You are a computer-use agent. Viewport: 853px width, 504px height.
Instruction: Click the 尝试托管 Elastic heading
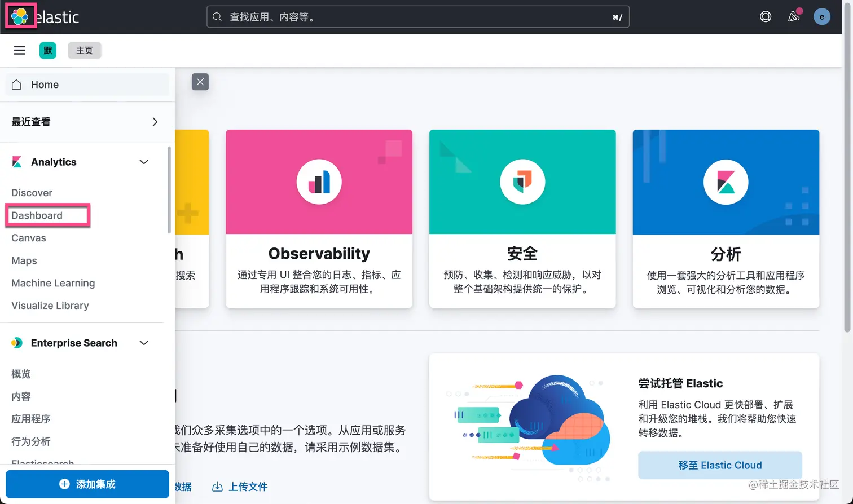point(680,383)
